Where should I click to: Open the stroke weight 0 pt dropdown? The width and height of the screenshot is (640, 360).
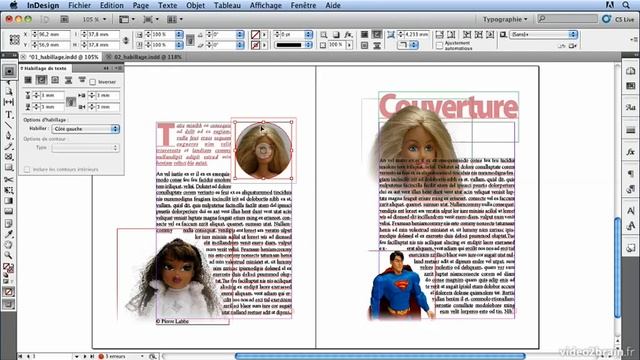pos(309,35)
